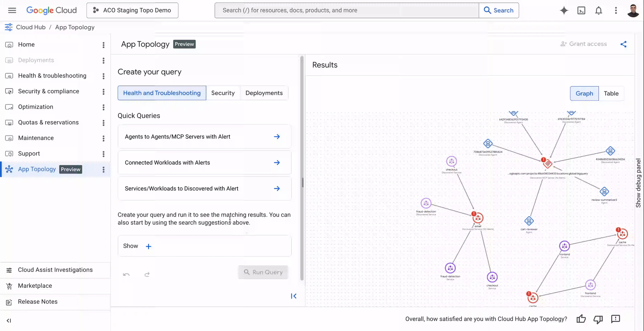Open the Show debug panel side tab
644x331 pixels.
point(638,183)
